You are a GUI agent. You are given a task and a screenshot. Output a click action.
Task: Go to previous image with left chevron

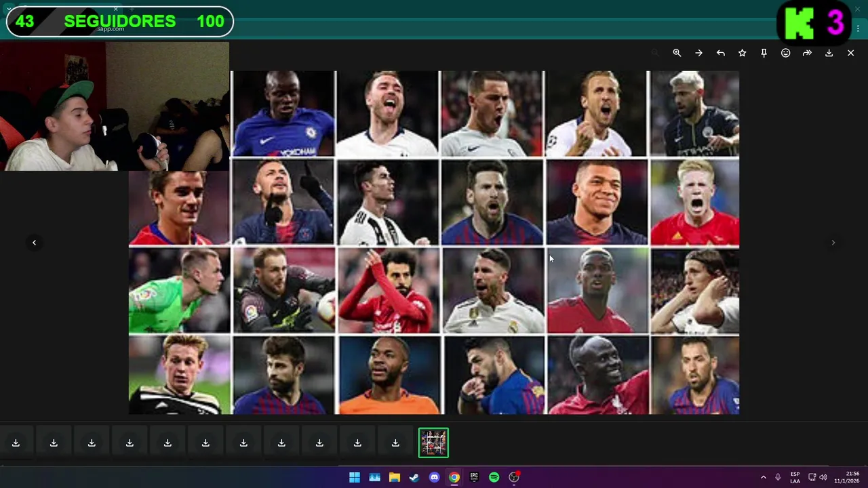34,243
